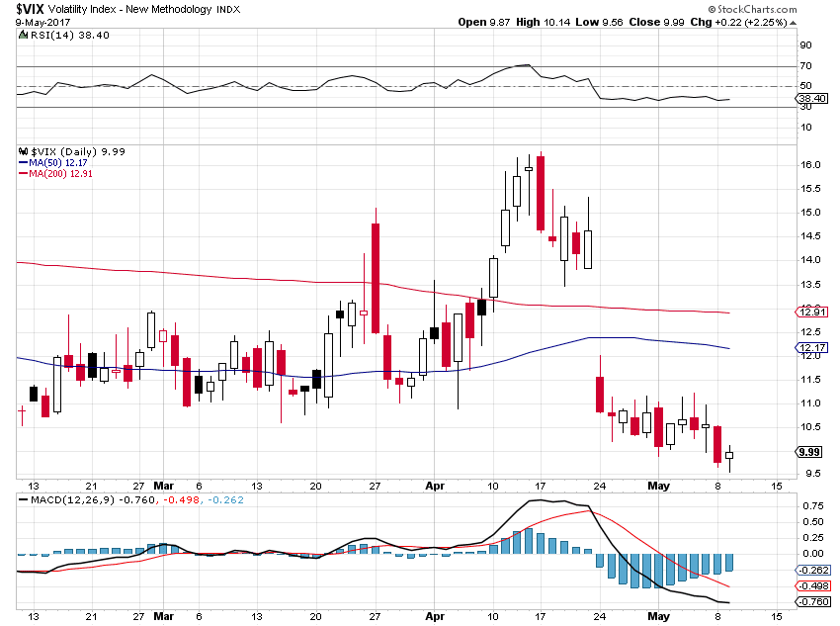Click the red line swatch before MA(200)
The height and width of the screenshot is (626, 840).
pos(23,174)
